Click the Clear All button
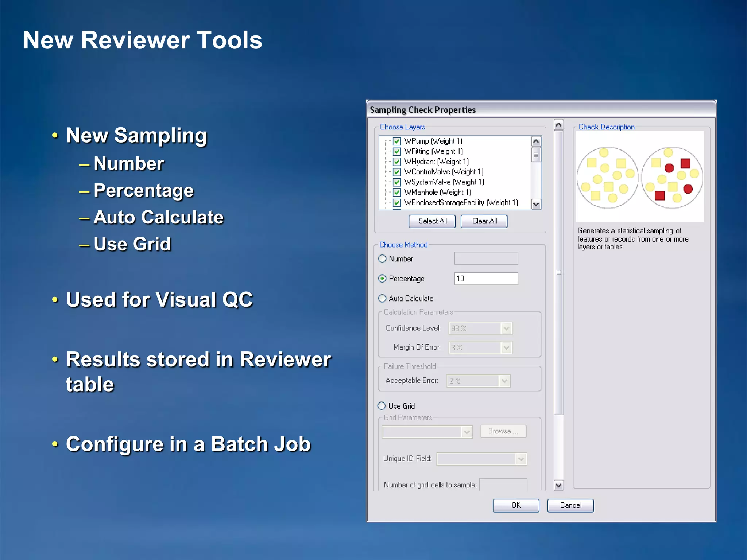 point(484,221)
